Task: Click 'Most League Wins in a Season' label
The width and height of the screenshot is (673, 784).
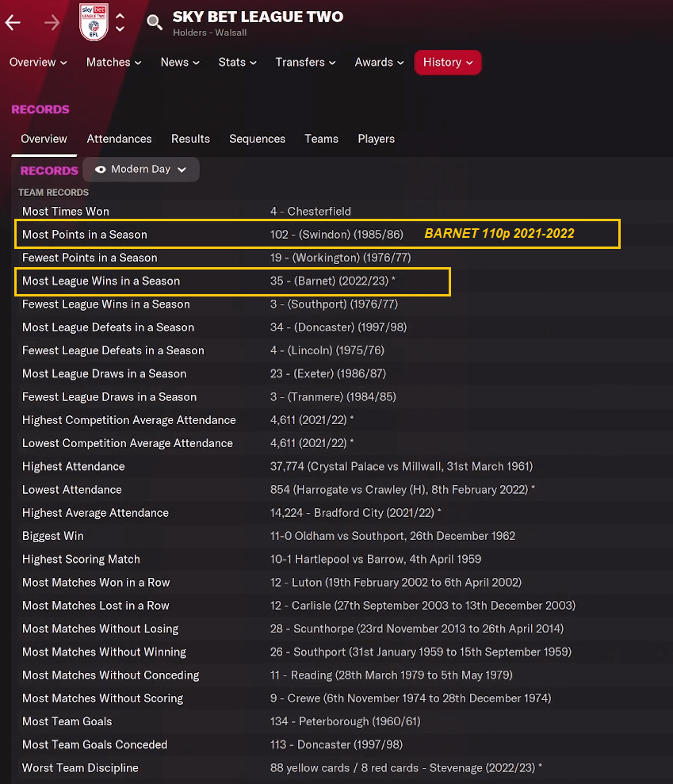Action: pos(101,281)
